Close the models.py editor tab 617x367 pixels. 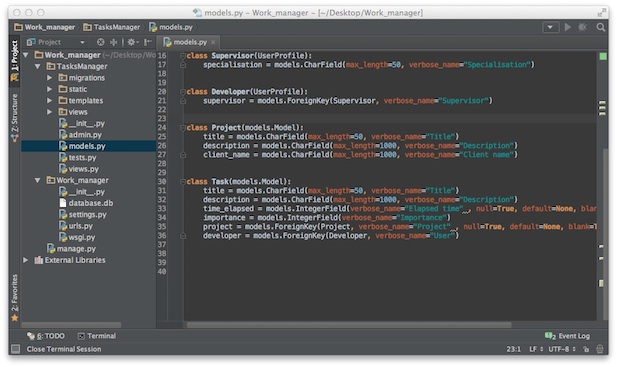click(213, 42)
